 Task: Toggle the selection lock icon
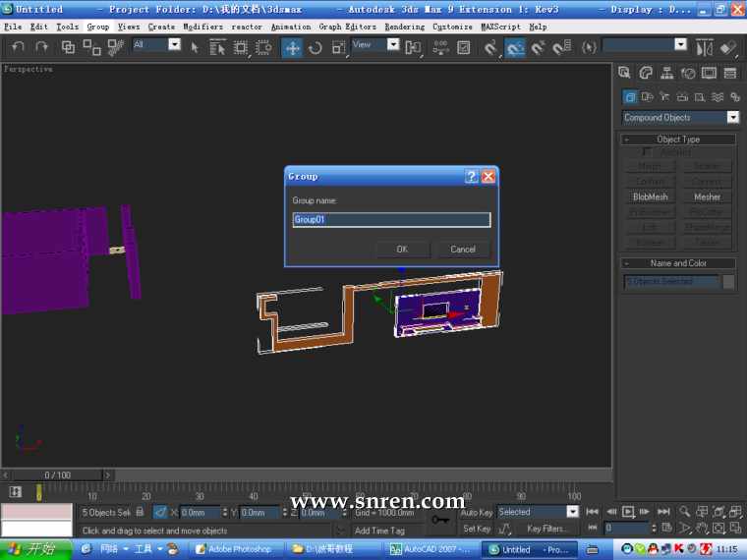click(x=140, y=512)
